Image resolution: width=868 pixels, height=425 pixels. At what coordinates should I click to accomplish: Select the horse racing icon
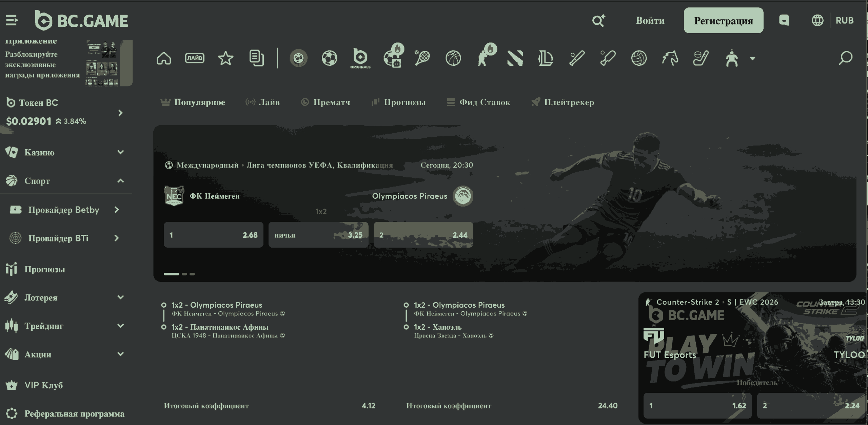pyautogui.click(x=670, y=58)
